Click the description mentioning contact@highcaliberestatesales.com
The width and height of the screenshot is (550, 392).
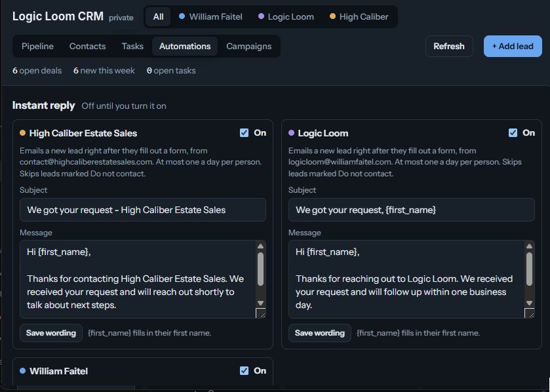point(141,162)
